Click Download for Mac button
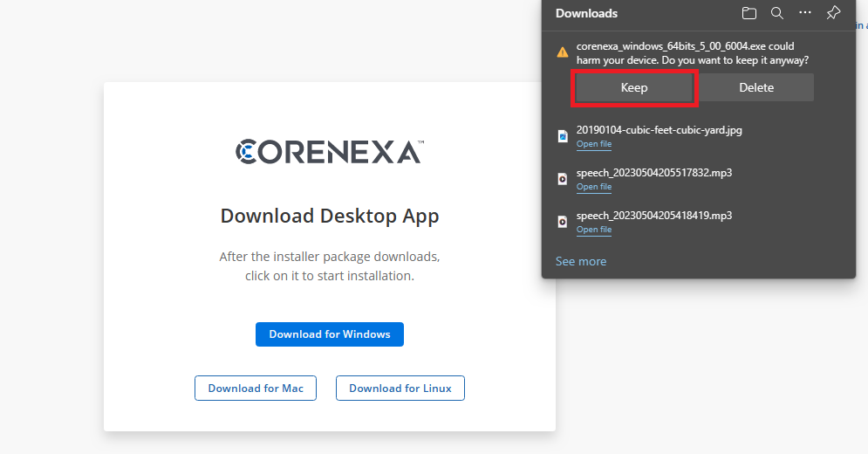 tap(256, 388)
